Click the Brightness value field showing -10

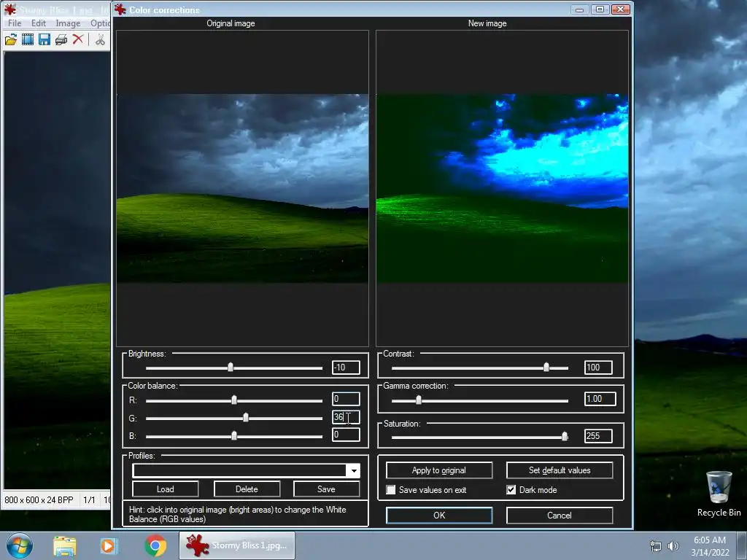[x=346, y=367]
